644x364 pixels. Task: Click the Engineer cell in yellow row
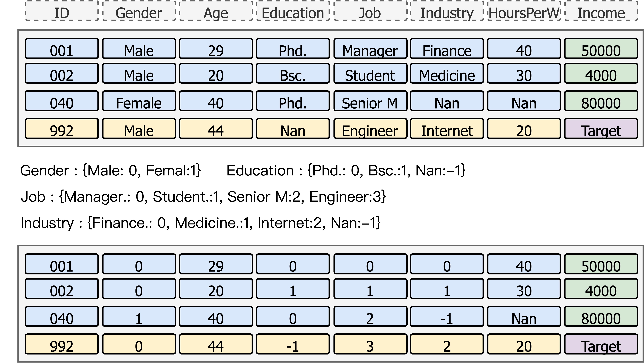[x=370, y=128]
